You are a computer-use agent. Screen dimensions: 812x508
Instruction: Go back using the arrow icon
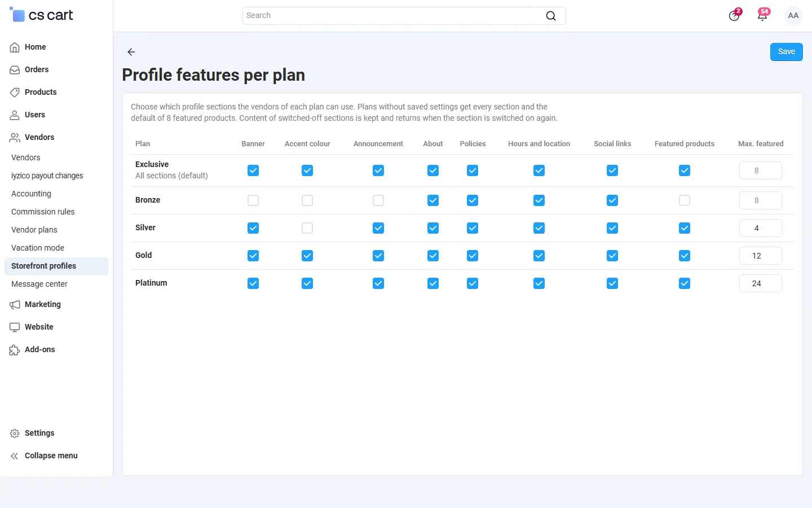click(131, 52)
